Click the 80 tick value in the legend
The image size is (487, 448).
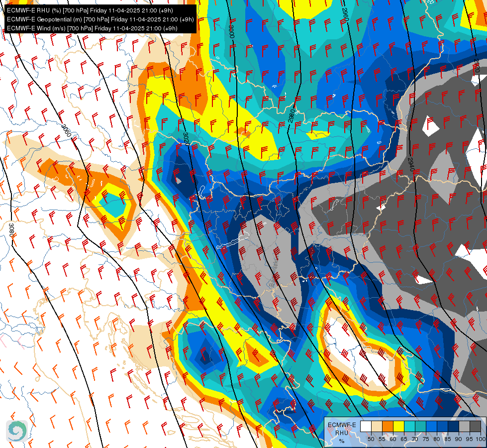437,439
